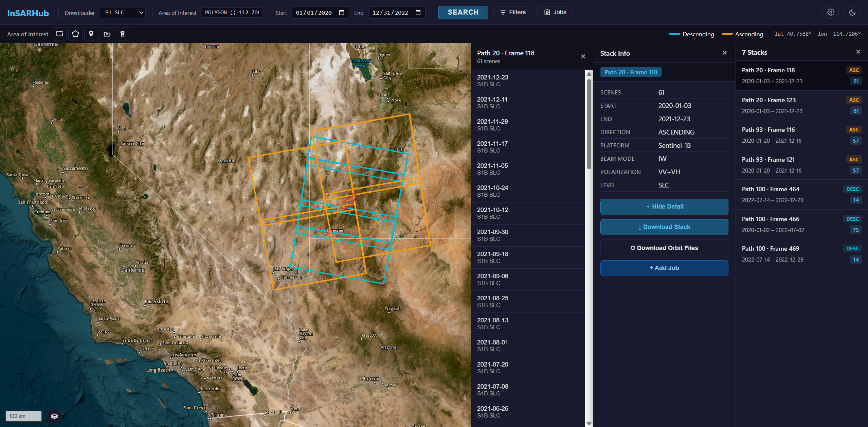Image resolution: width=868 pixels, height=427 pixels.
Task: Select the 2021-07-20 S1B SLC scene
Action: tap(528, 368)
